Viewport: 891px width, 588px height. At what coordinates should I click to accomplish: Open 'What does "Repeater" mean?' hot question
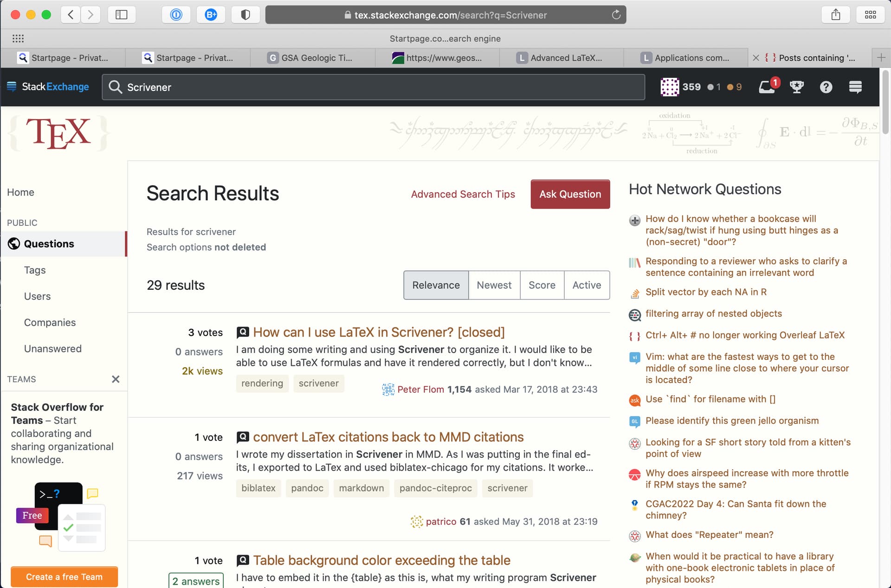pyautogui.click(x=709, y=535)
